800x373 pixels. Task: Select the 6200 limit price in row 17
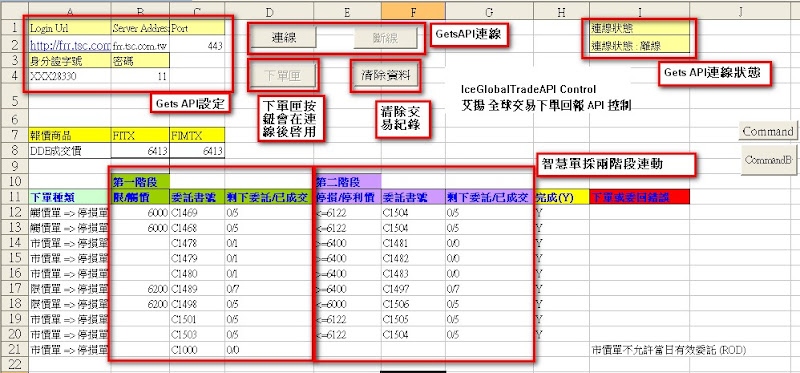coord(140,289)
